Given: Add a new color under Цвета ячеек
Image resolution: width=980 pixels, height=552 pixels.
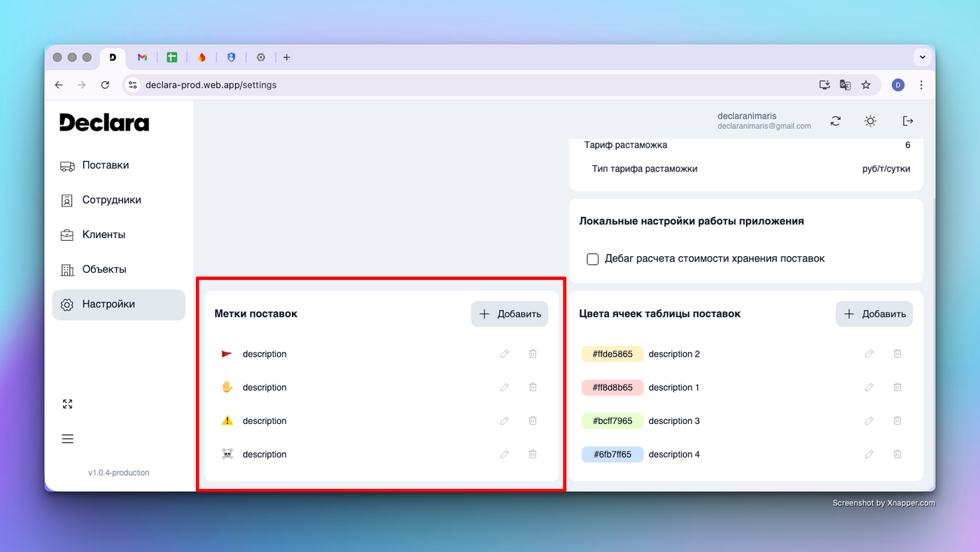Looking at the screenshot, I should (x=874, y=314).
